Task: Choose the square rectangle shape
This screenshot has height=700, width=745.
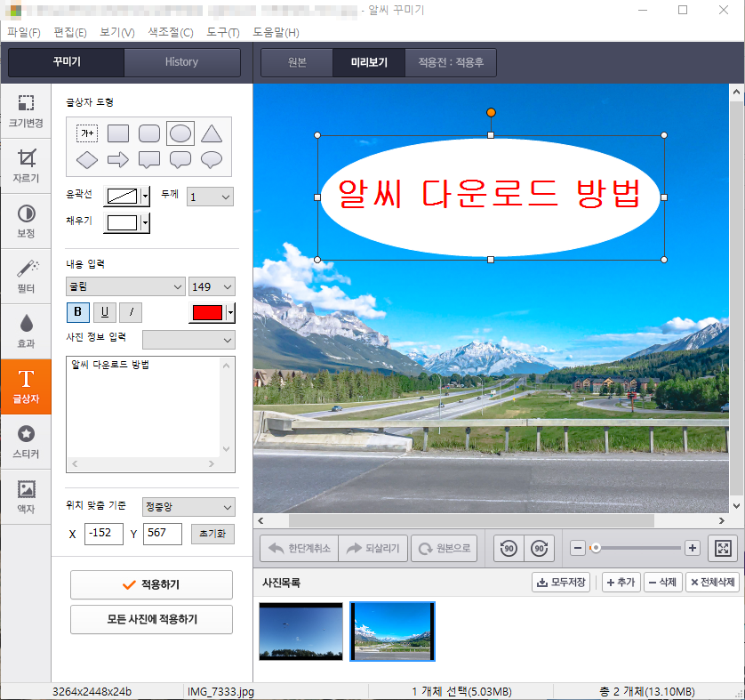Action: [118, 133]
